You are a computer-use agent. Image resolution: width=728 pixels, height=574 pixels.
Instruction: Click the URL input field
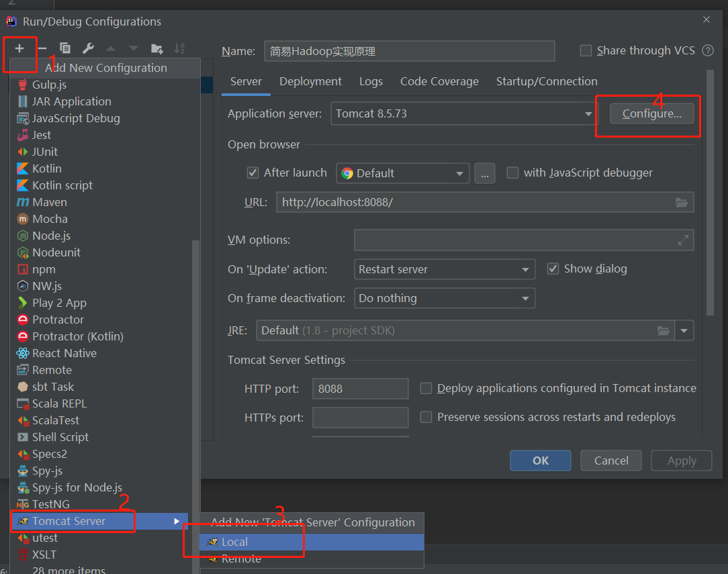click(485, 202)
